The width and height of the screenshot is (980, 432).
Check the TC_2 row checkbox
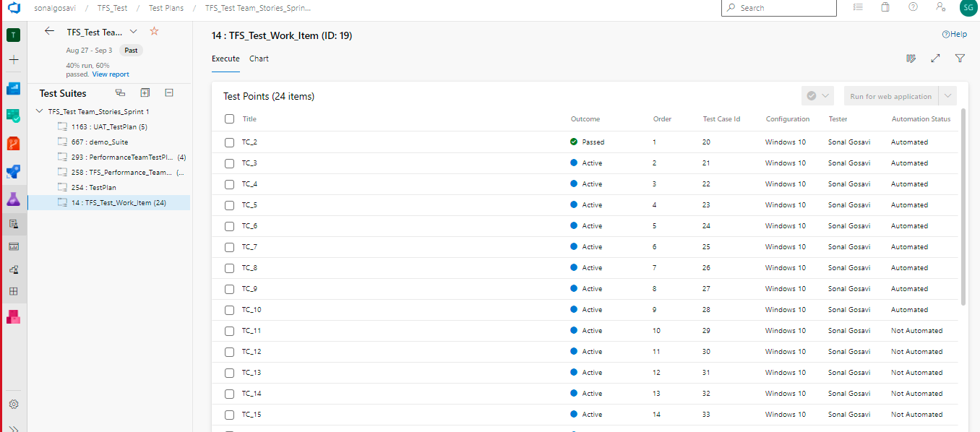coord(229,142)
